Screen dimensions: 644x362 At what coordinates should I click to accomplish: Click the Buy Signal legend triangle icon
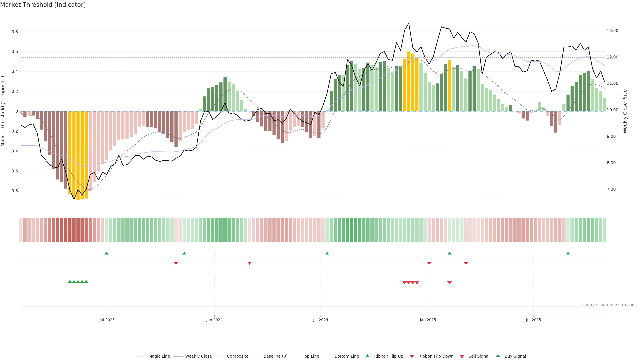point(498,356)
